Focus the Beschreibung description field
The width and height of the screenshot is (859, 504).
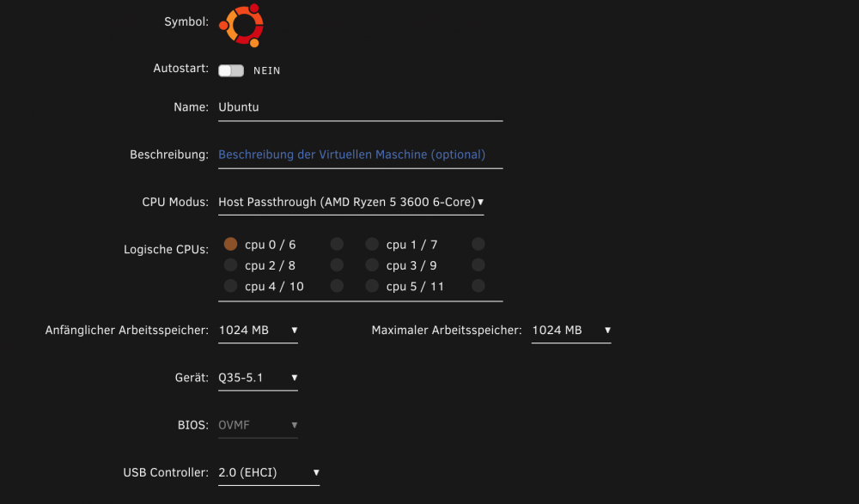click(x=361, y=155)
